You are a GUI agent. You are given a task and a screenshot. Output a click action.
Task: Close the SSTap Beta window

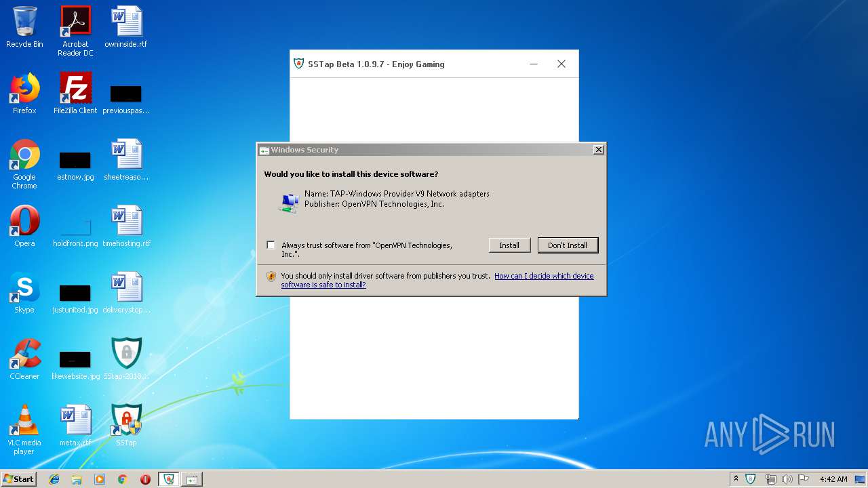[x=561, y=64]
